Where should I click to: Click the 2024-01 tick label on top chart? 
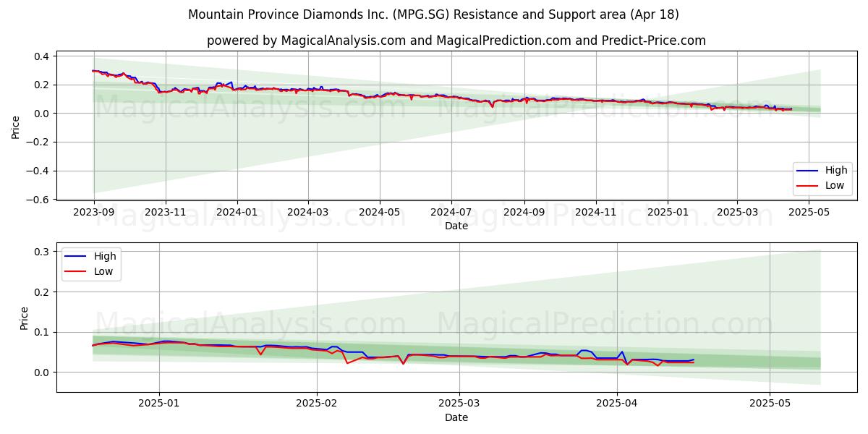pos(237,213)
